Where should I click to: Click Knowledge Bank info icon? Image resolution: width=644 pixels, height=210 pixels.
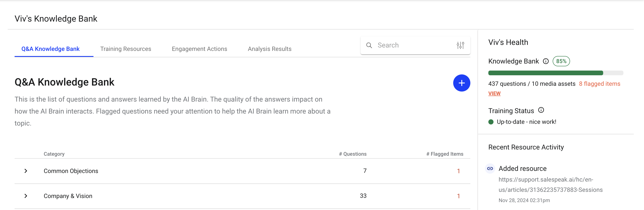point(546,61)
